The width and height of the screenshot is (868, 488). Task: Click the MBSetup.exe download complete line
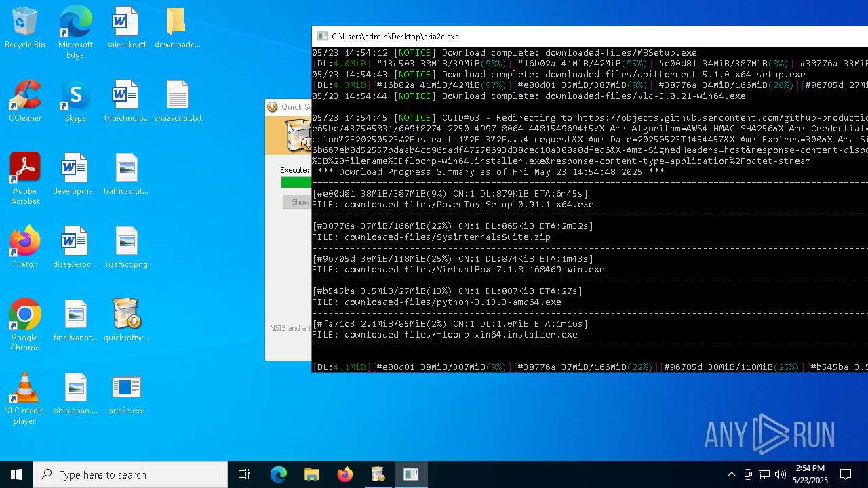pyautogui.click(x=504, y=52)
